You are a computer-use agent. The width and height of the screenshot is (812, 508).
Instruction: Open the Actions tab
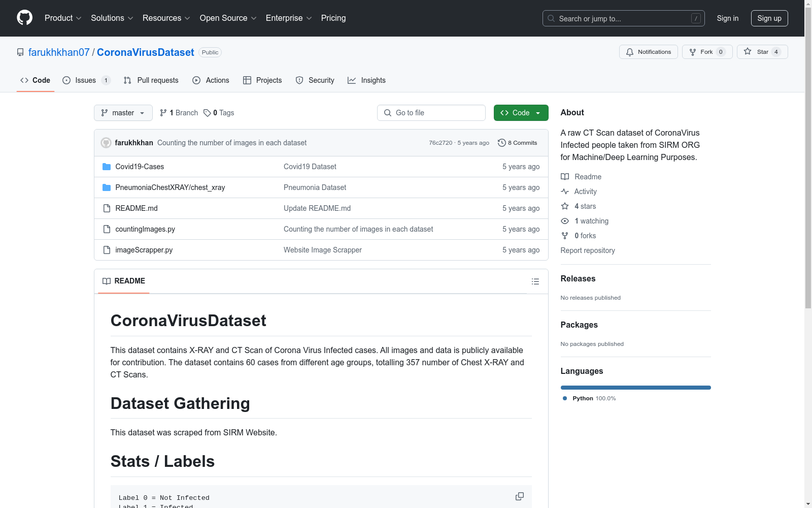pos(211,80)
